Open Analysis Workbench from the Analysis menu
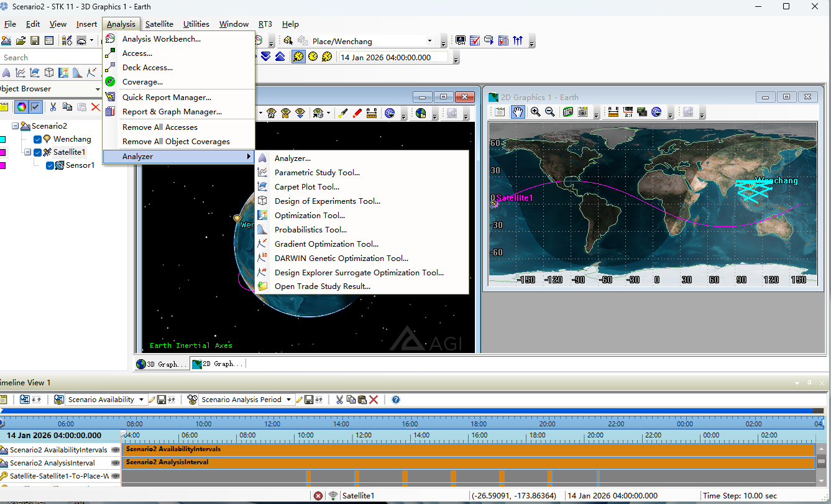Image resolution: width=831 pixels, height=504 pixels. coord(179,39)
